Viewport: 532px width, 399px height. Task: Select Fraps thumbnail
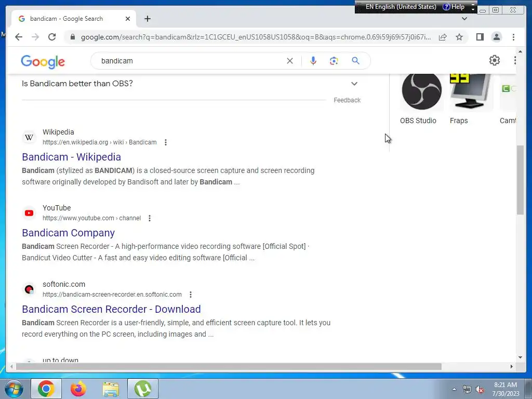471,92
